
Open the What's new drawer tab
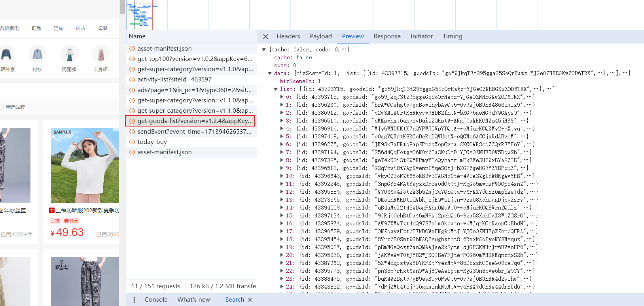(x=194, y=300)
